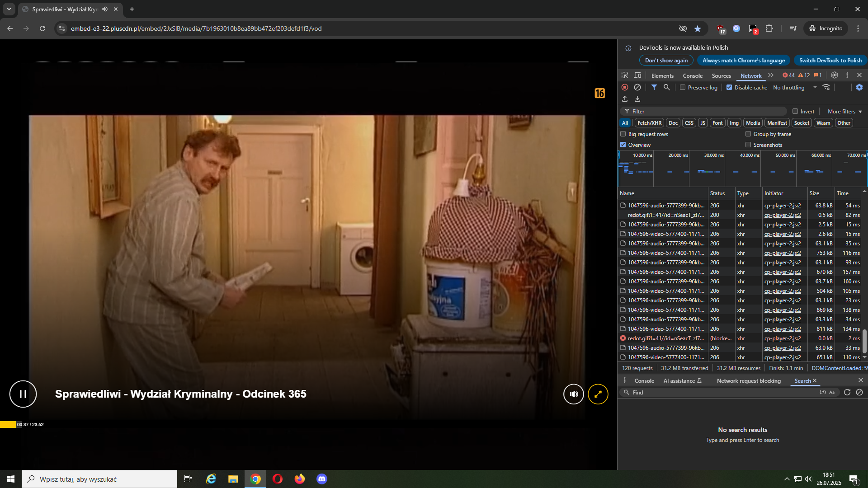This screenshot has height=488, width=868.
Task: Enter fullscreen with the yellow expand icon
Action: click(598, 394)
